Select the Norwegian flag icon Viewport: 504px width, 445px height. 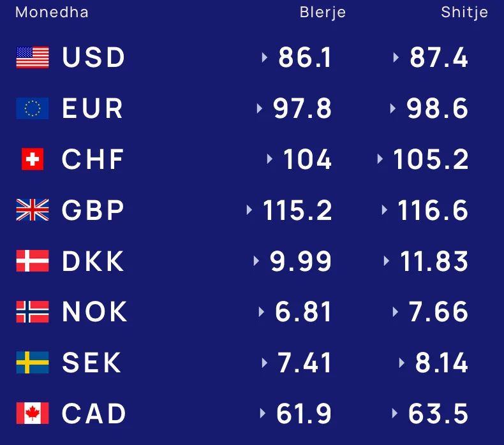(x=33, y=312)
